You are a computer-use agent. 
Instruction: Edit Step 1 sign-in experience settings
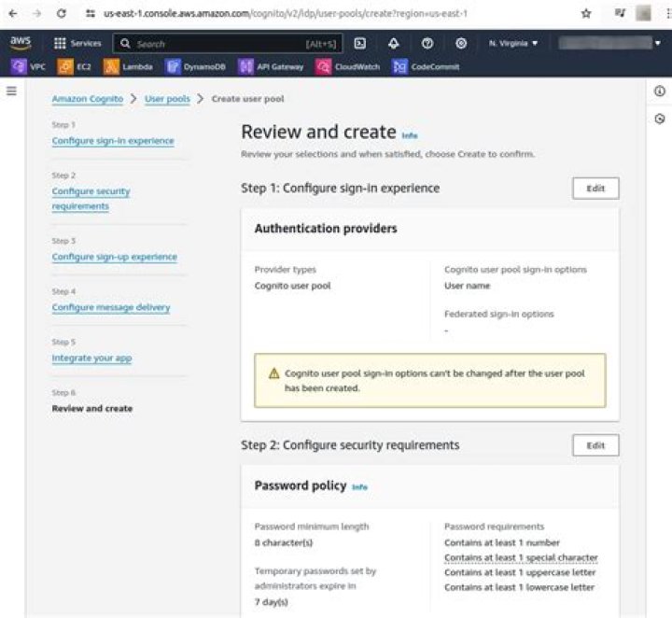[x=595, y=189]
